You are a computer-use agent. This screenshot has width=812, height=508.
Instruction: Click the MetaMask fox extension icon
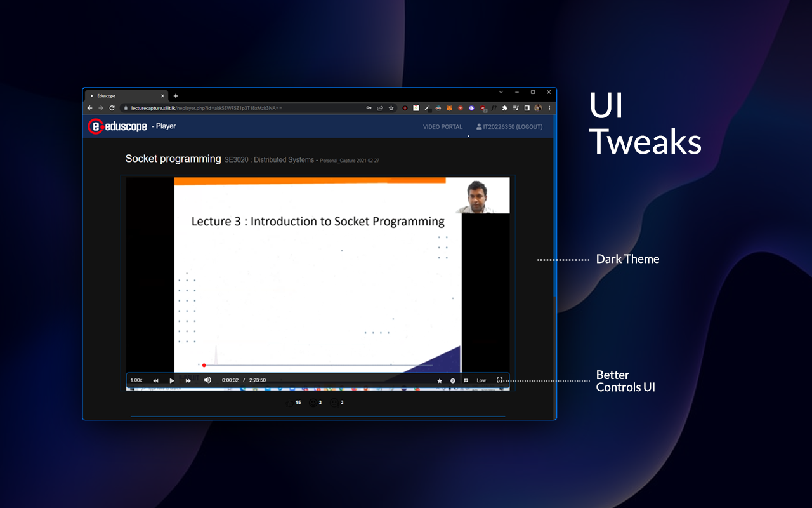(x=450, y=108)
